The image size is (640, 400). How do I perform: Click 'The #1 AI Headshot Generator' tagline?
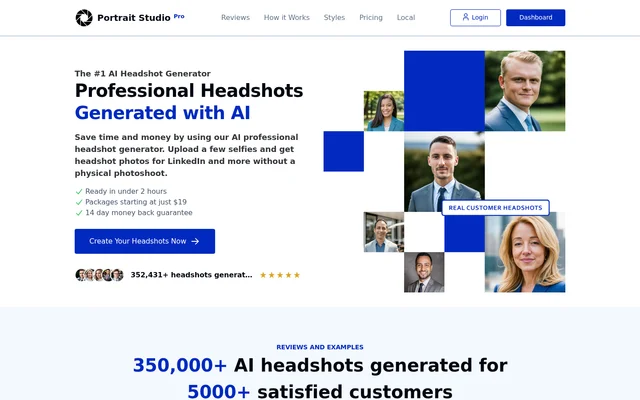[x=142, y=73]
